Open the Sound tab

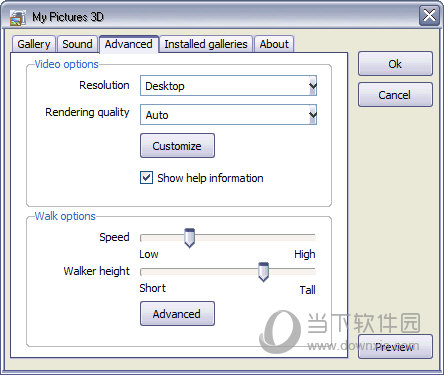click(x=77, y=44)
